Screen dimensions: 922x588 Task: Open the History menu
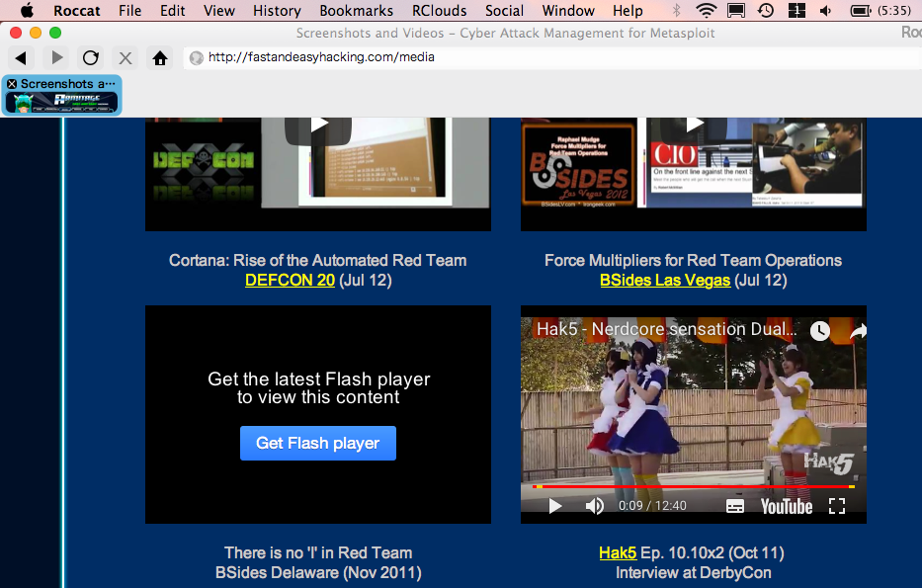(x=277, y=11)
